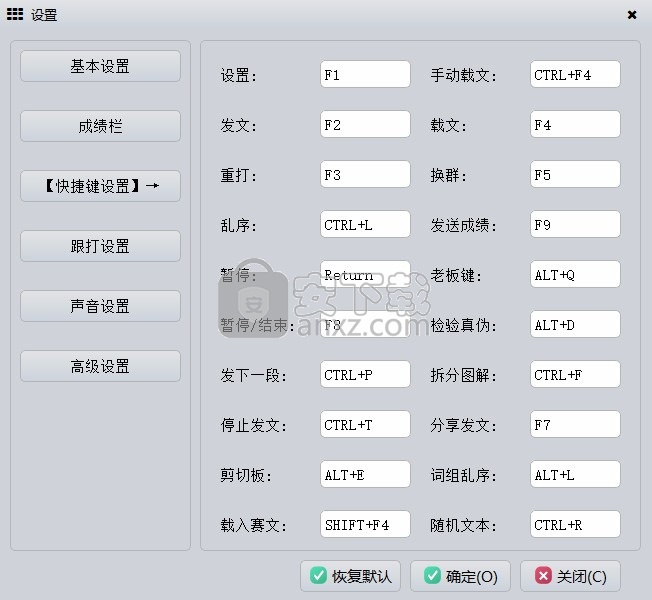The image size is (652, 600).
Task: Click the 乱序: label text
Action: click(x=239, y=226)
